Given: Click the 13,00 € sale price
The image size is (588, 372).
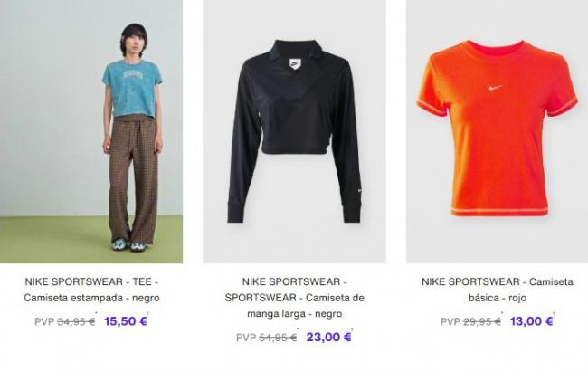Looking at the screenshot, I should pos(532,321).
